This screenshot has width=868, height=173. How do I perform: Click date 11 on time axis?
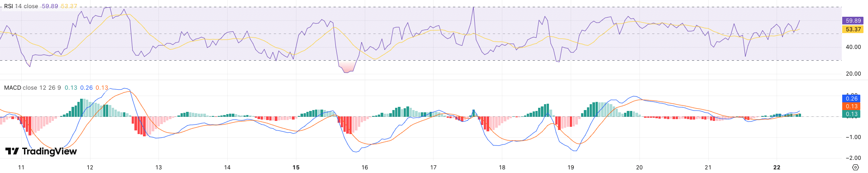[21, 168]
